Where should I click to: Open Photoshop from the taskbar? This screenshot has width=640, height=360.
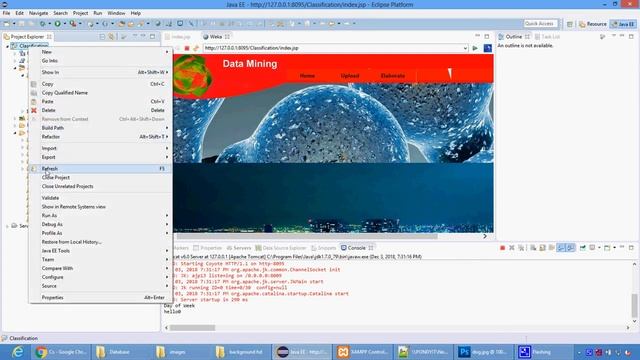tap(484, 352)
